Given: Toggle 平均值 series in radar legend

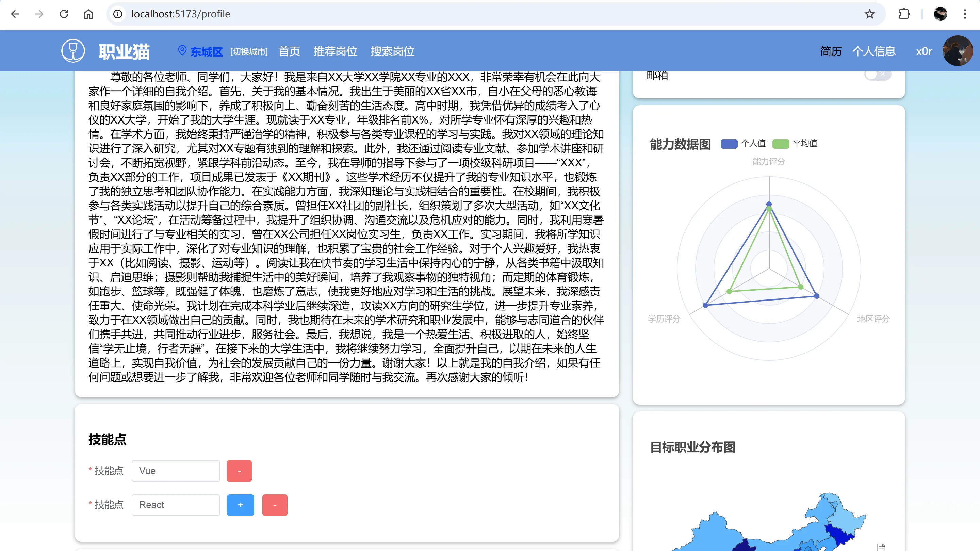Looking at the screenshot, I should click(x=795, y=144).
